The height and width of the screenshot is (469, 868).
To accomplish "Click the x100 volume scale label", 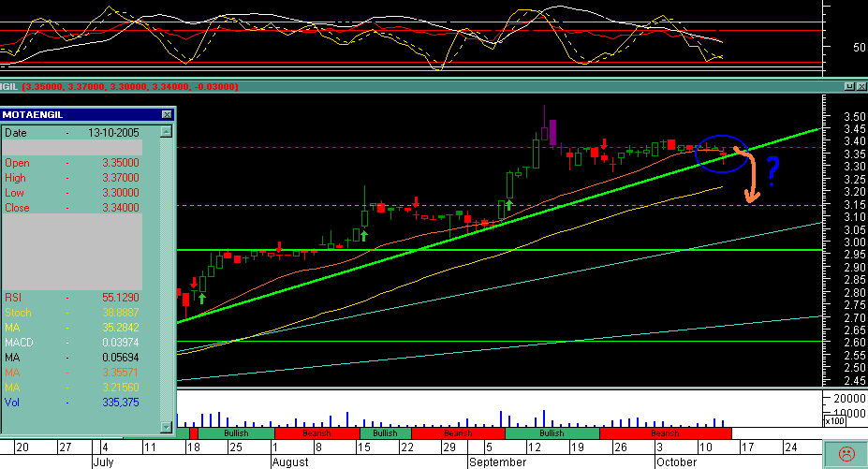I will coord(835,421).
